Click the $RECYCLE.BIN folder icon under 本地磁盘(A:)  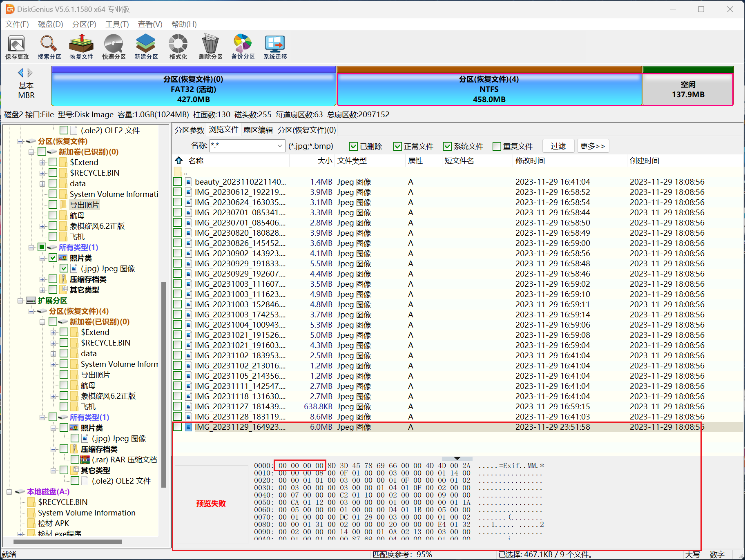tap(31, 502)
